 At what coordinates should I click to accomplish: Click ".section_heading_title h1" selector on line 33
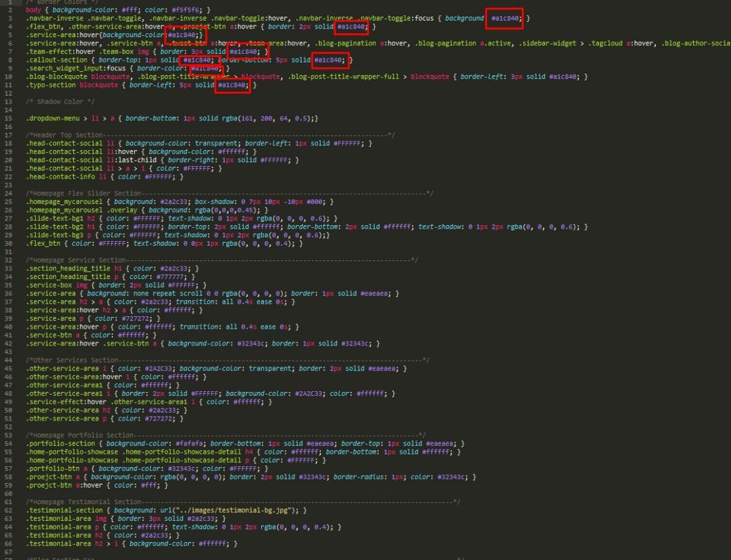[74, 269]
